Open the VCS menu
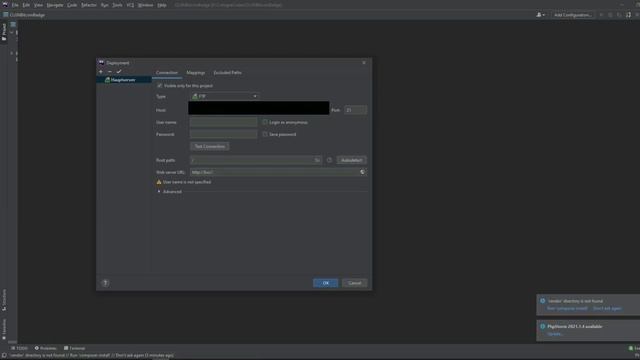 pyautogui.click(x=130, y=5)
